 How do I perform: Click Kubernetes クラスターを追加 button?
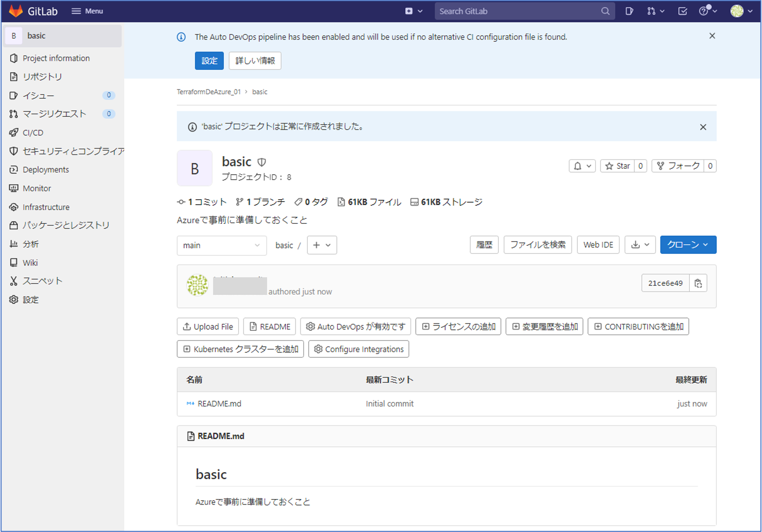[x=241, y=349]
